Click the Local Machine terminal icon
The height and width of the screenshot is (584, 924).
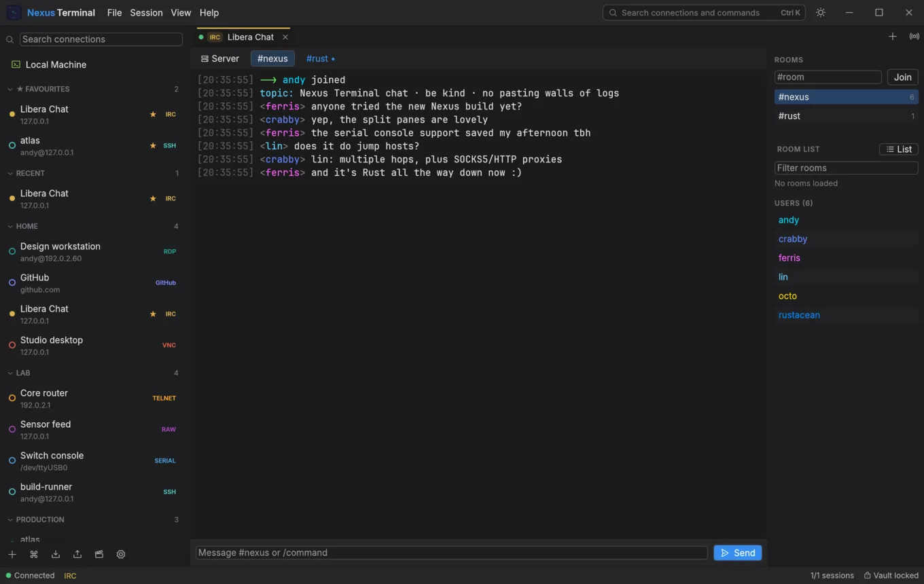(x=16, y=65)
